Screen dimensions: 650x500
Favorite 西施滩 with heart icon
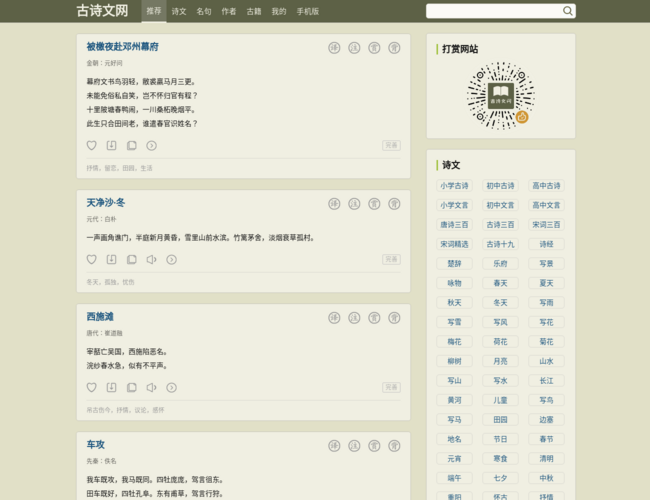[x=92, y=387]
